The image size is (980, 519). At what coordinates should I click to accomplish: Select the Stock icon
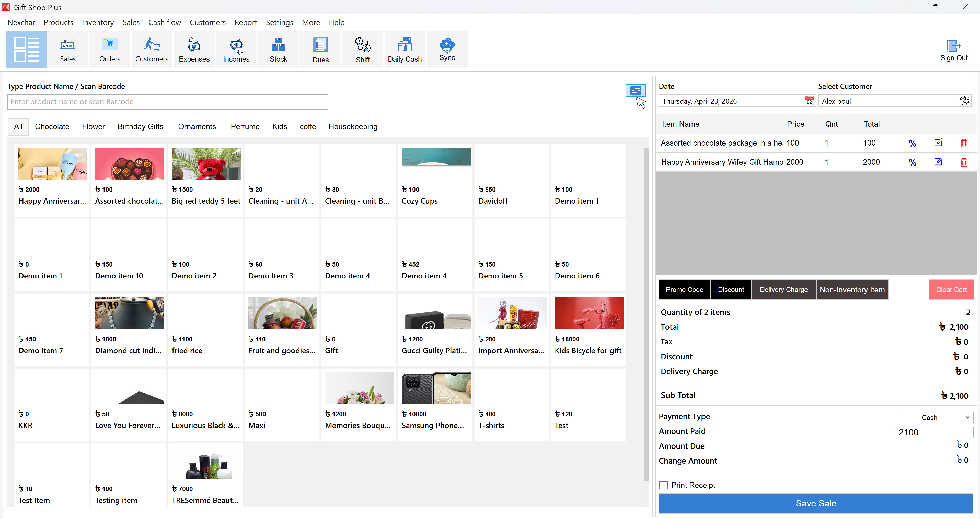click(278, 50)
